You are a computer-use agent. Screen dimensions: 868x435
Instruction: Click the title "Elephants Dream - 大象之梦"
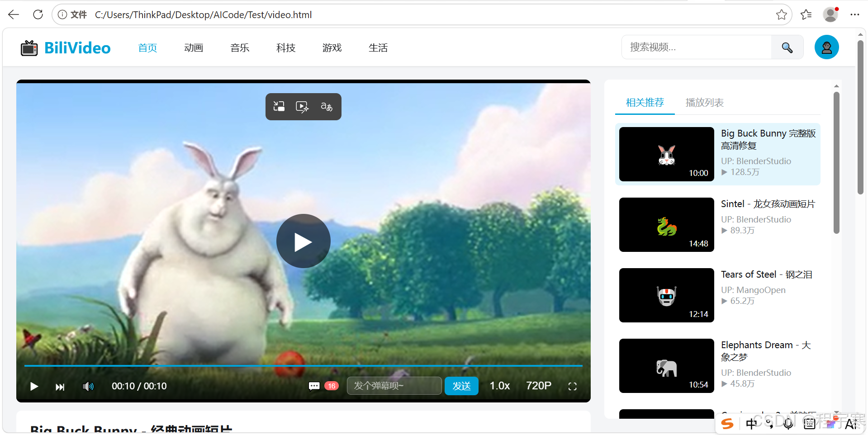(766, 351)
